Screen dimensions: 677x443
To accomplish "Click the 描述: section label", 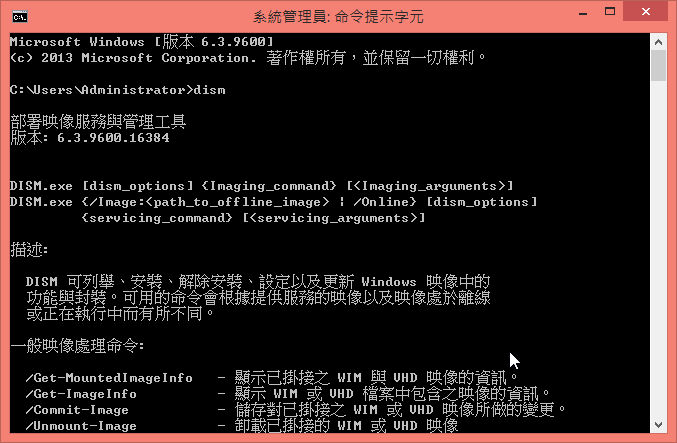I will (x=29, y=250).
